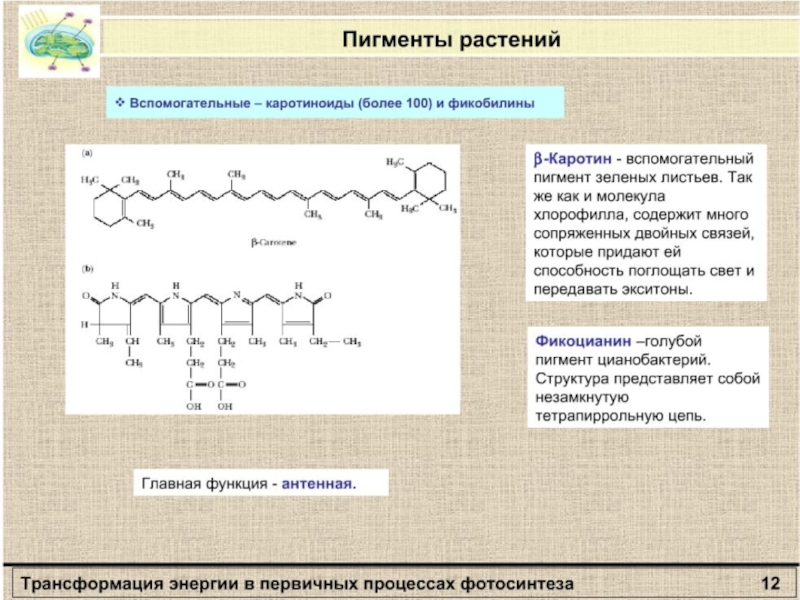Click the phycocyanin tetrapyrrole structure diagram

click(x=221, y=346)
